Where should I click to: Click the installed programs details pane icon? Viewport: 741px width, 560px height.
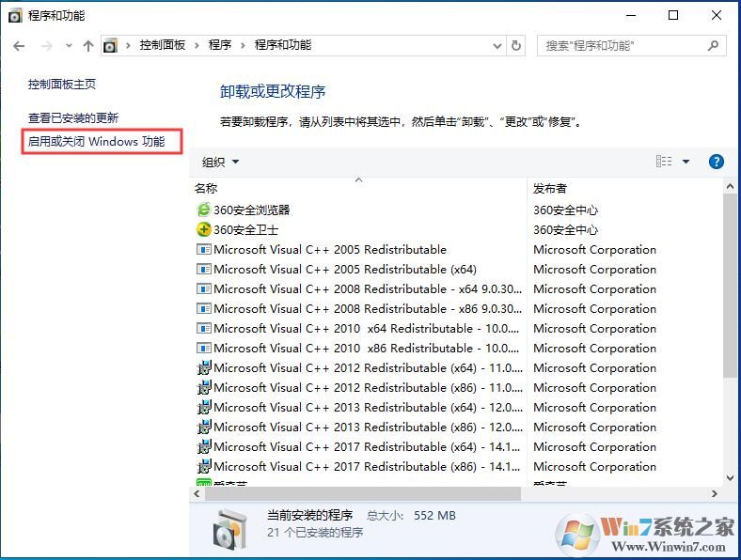coord(229,529)
